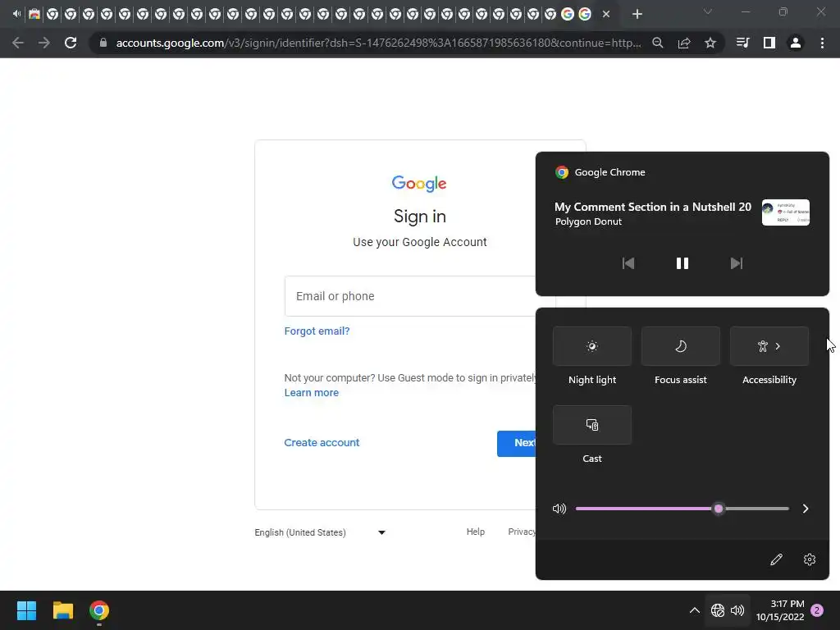Open Learn more about Guest mode
Screen dimensions: 840x630
tap(311, 393)
